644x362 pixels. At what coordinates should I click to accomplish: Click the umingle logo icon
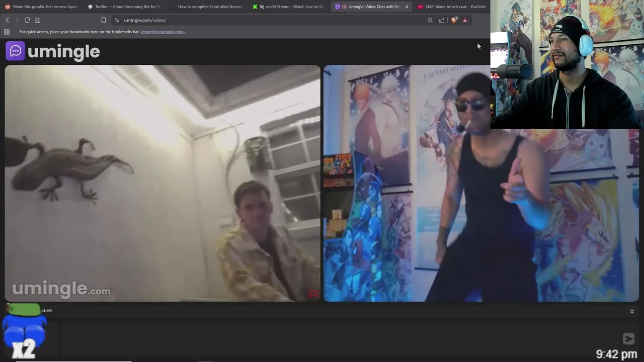pyautogui.click(x=15, y=51)
